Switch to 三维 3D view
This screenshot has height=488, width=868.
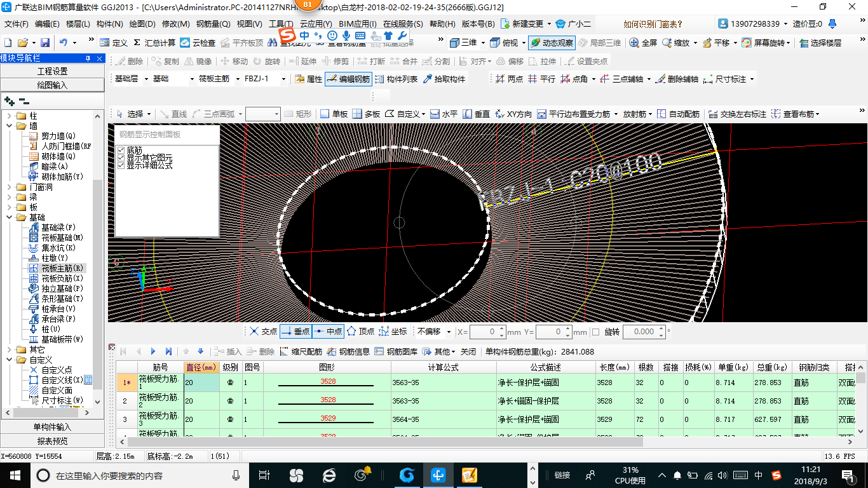click(x=464, y=43)
